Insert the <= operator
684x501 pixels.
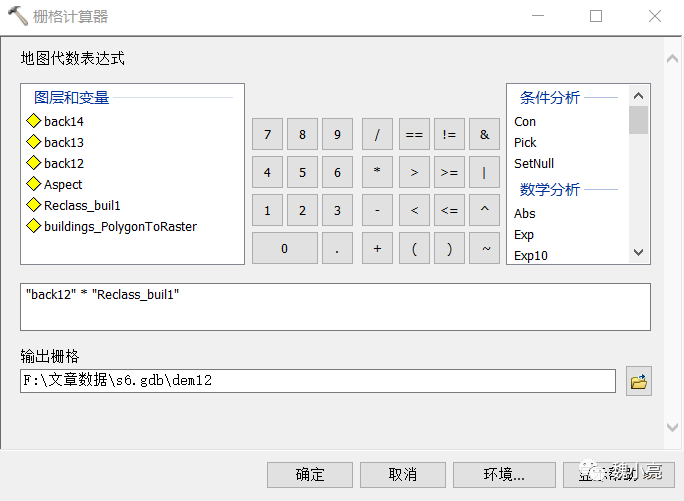click(449, 210)
